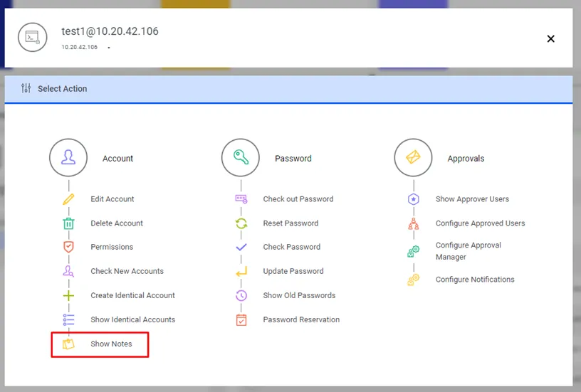Open Configure Notifications

click(x=475, y=280)
